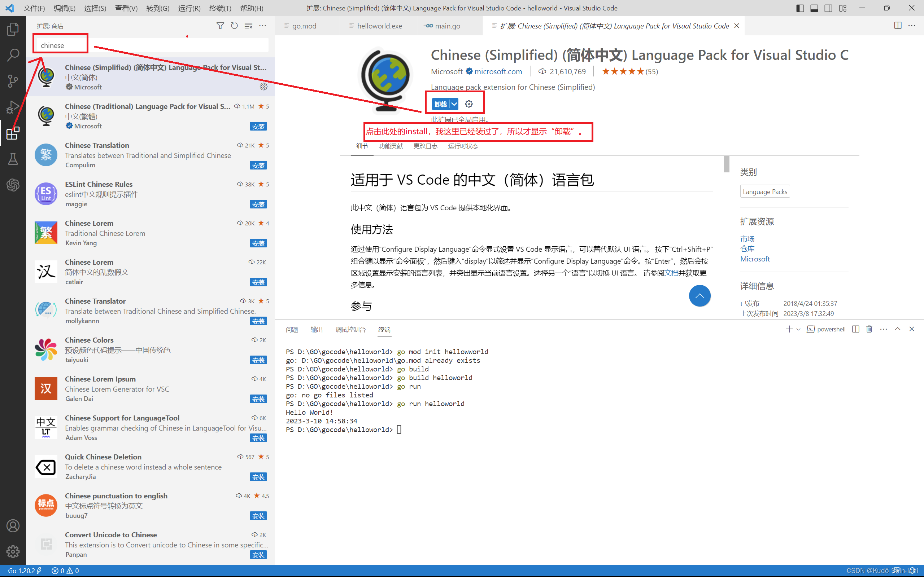Click the filter extensions funnel icon

(220, 26)
